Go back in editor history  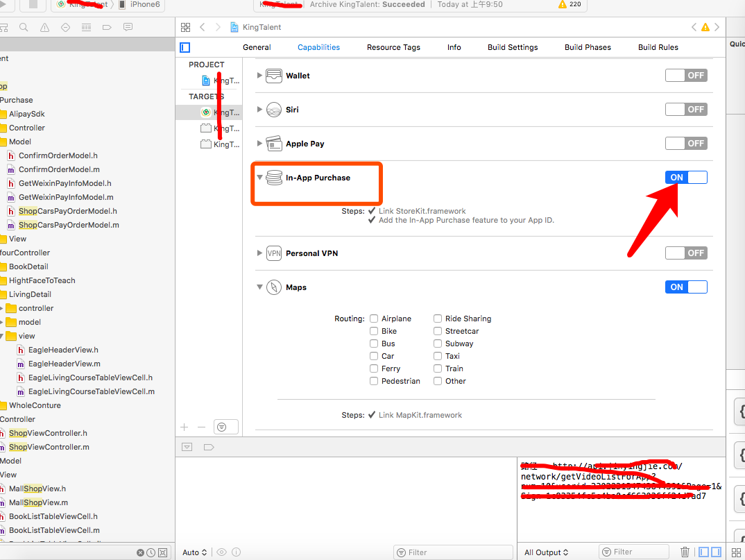pos(203,27)
